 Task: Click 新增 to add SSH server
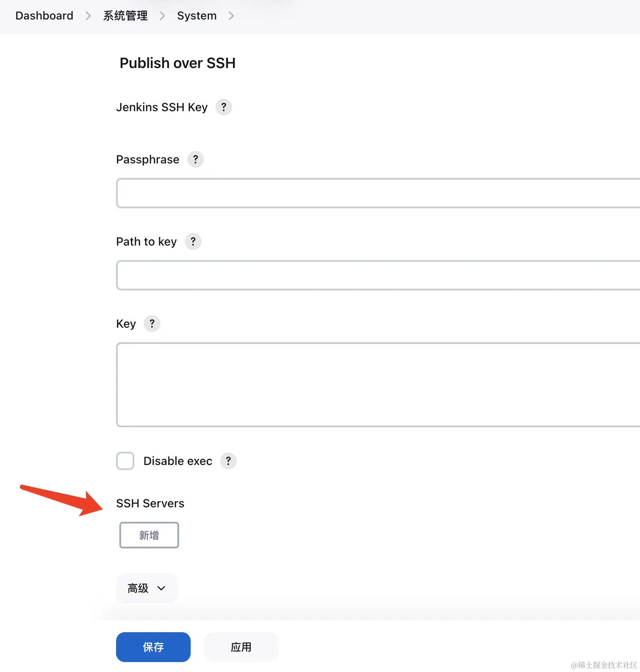149,535
